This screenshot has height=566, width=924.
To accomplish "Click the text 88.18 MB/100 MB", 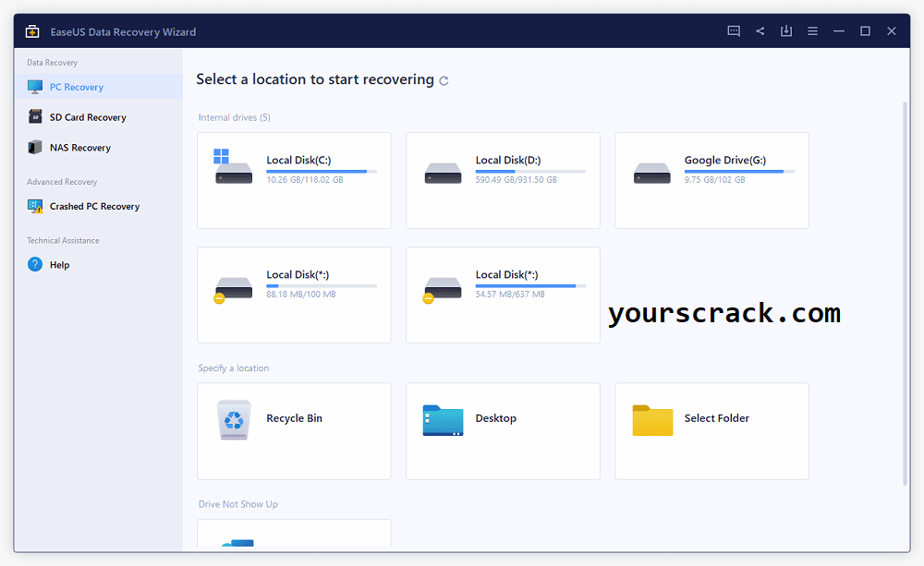I will [x=301, y=294].
